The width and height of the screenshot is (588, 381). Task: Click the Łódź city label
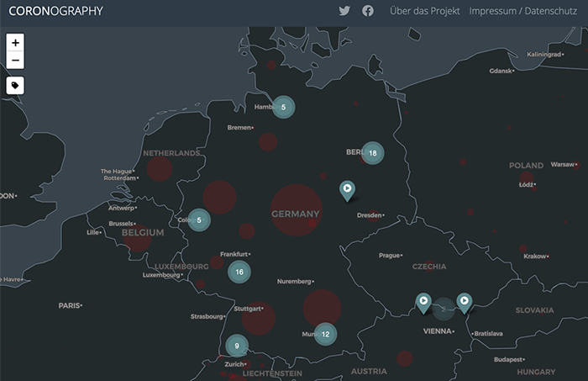(526, 184)
